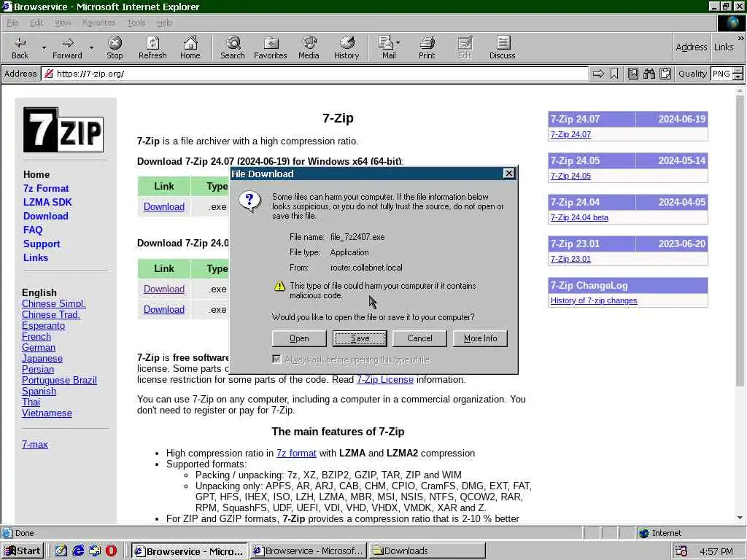Click the Discuss toolbar icon
The height and width of the screenshot is (560, 747).
click(x=503, y=43)
